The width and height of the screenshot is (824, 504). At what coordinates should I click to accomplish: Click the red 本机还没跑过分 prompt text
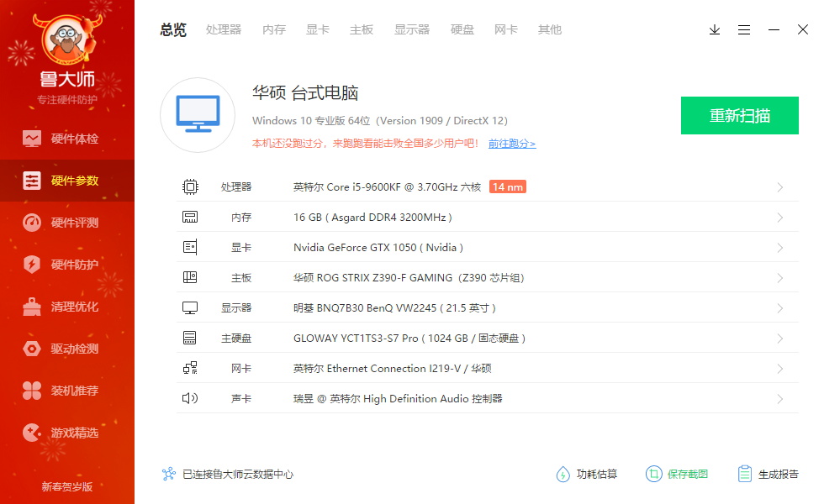point(365,144)
